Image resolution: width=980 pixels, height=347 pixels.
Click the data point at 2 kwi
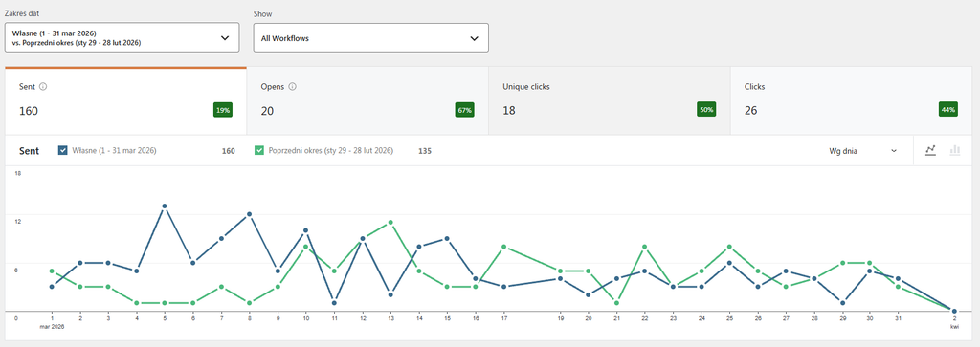pos(954,311)
